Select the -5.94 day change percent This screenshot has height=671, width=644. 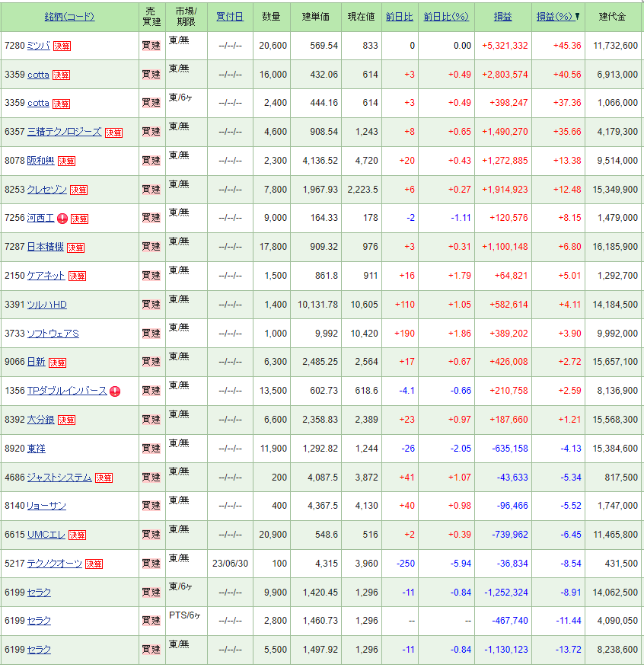461,564
